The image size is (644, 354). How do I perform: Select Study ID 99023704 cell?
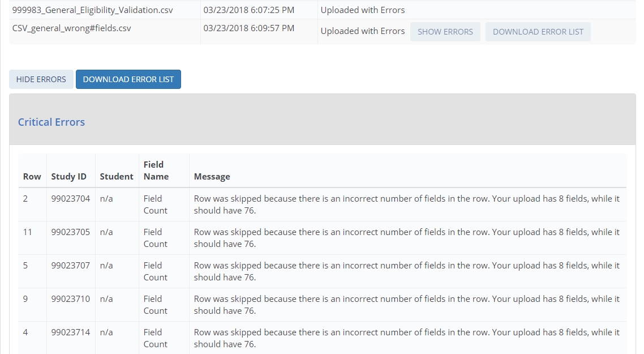70,199
